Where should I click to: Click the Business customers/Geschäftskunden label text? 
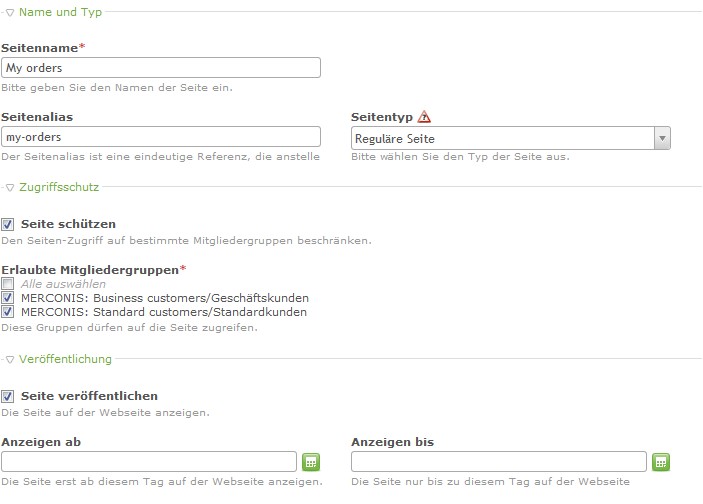pos(201,298)
